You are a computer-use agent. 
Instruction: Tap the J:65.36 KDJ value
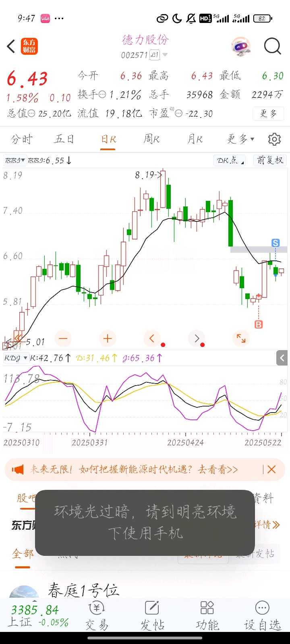[143, 358]
